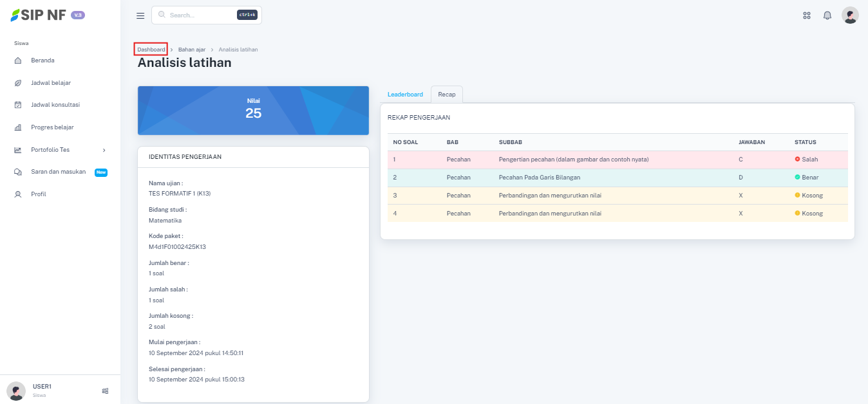Image resolution: width=868 pixels, height=404 pixels.
Task: Select the Recap tab
Action: click(x=447, y=95)
